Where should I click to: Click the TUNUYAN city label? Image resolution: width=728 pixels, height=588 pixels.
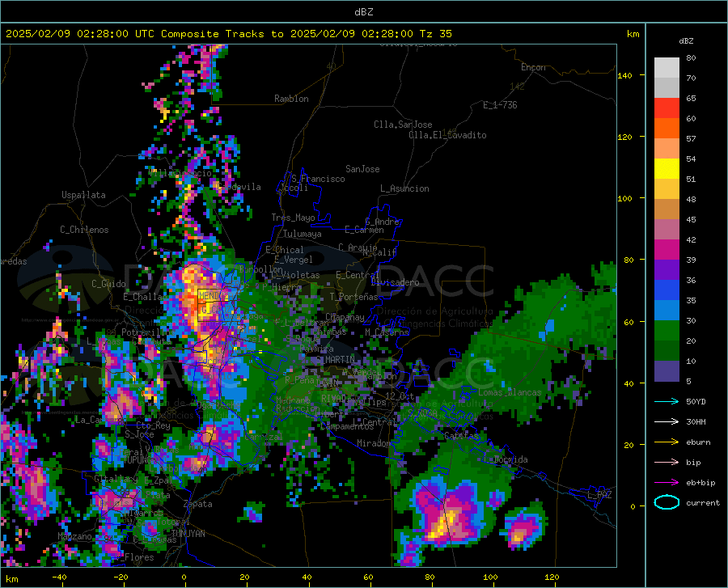[x=188, y=534]
